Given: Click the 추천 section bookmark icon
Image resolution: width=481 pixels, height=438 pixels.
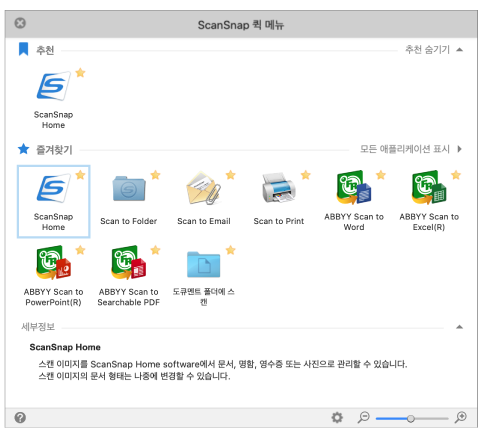Looking at the screenshot, I should [23, 49].
